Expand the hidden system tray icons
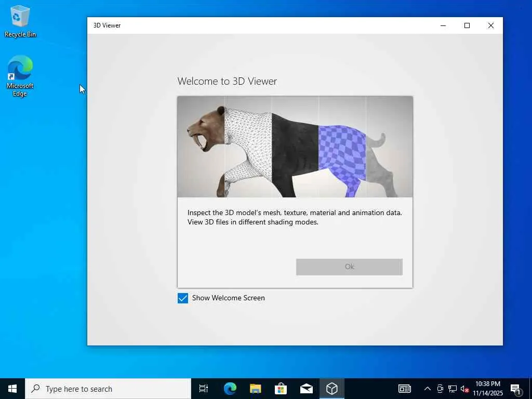Image resolution: width=532 pixels, height=399 pixels. (428, 389)
